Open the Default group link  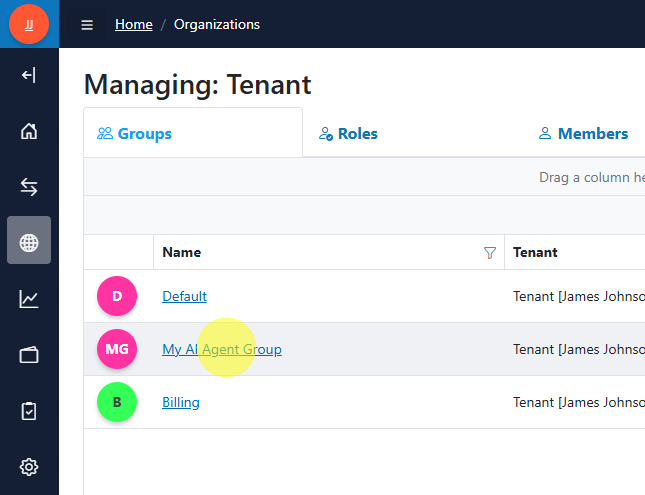[184, 296]
